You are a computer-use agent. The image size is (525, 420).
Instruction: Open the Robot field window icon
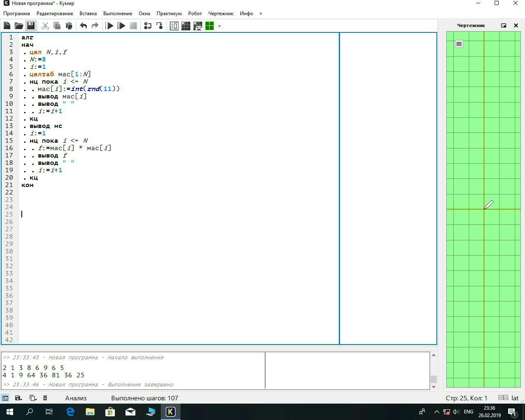coord(186,26)
